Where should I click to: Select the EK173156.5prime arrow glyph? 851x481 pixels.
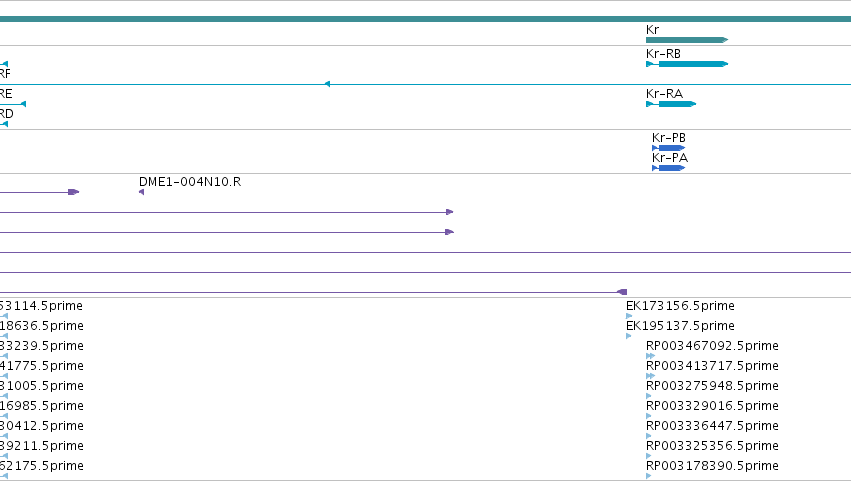point(629,316)
